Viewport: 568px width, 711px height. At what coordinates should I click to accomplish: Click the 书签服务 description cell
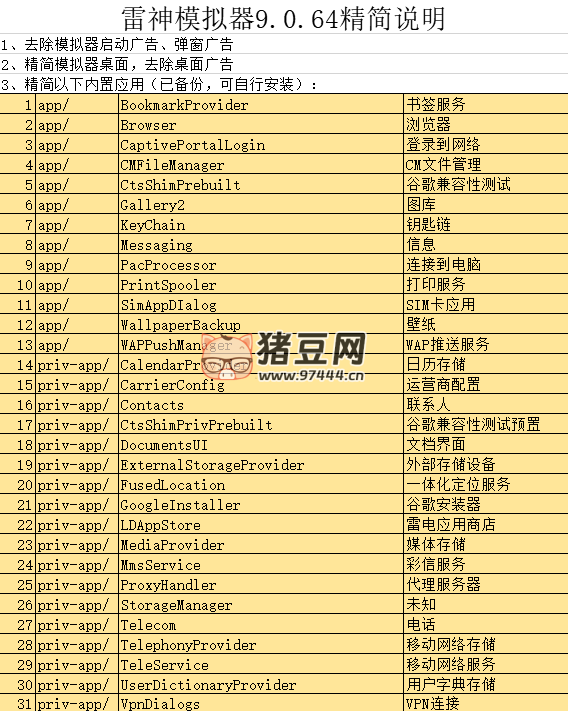pyautogui.click(x=486, y=104)
